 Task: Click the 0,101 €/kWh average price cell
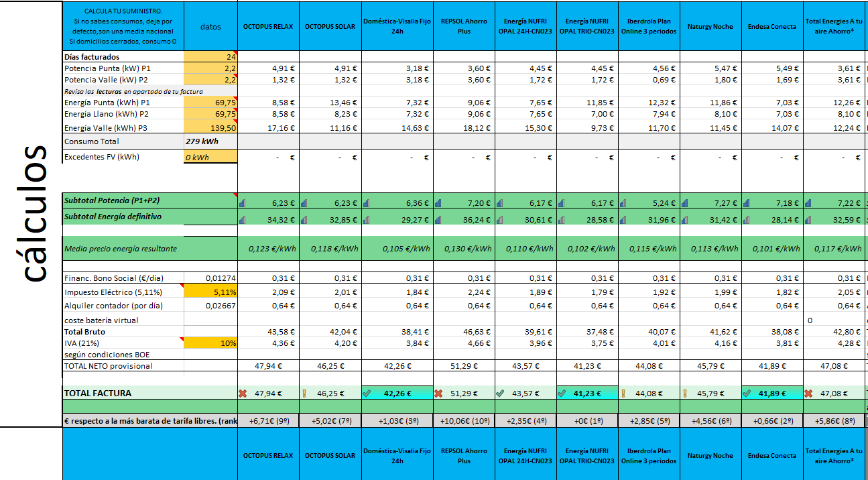point(772,248)
